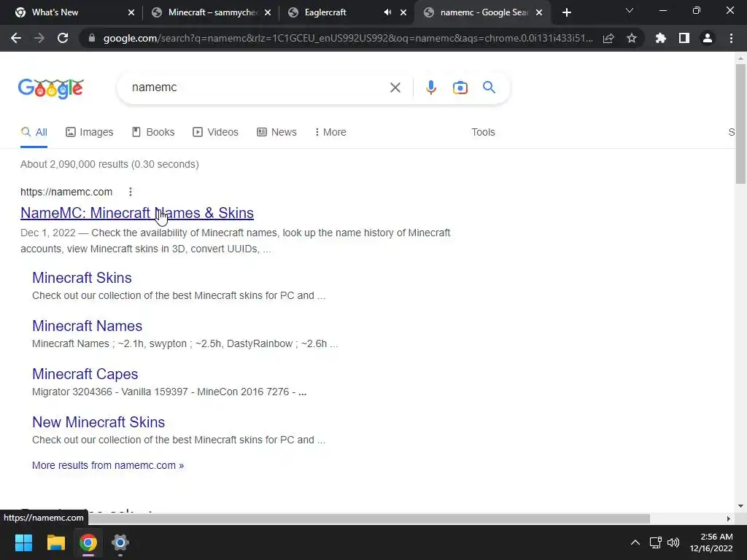Open options dots beside namemc.com result
This screenshot has height=560, width=747.
(x=130, y=192)
